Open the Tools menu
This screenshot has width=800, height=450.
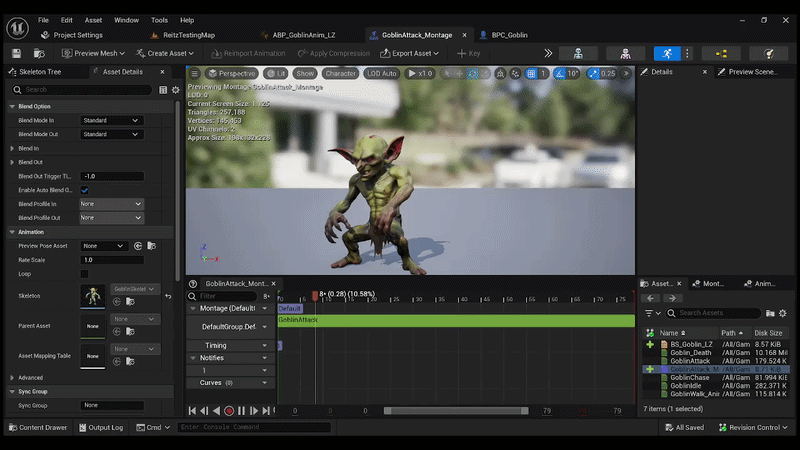pyautogui.click(x=159, y=20)
